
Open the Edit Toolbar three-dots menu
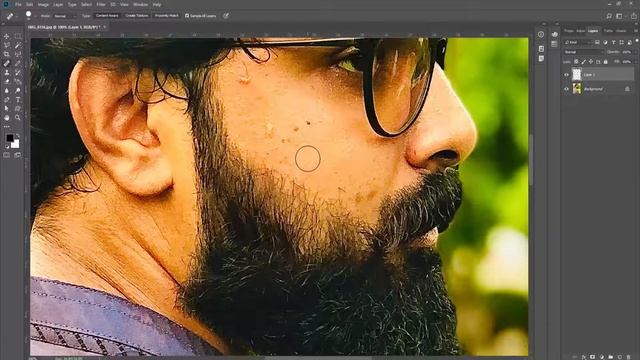[x=7, y=127]
